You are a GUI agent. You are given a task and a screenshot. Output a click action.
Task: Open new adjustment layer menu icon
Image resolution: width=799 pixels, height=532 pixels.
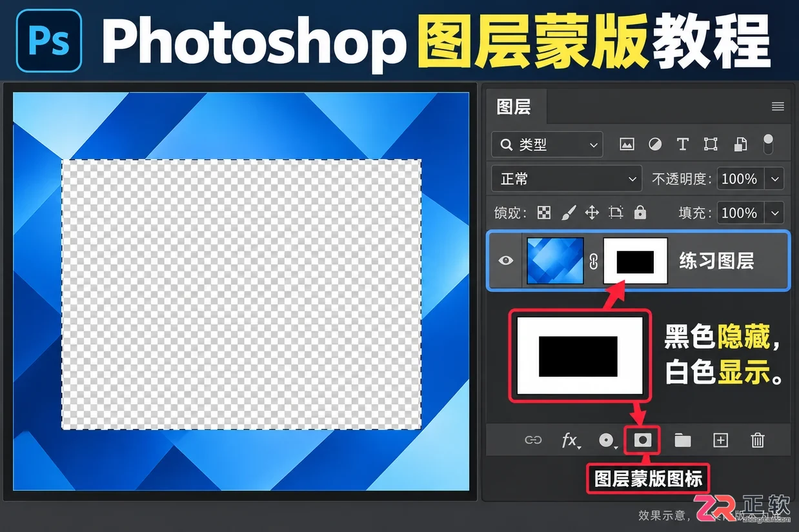(607, 440)
